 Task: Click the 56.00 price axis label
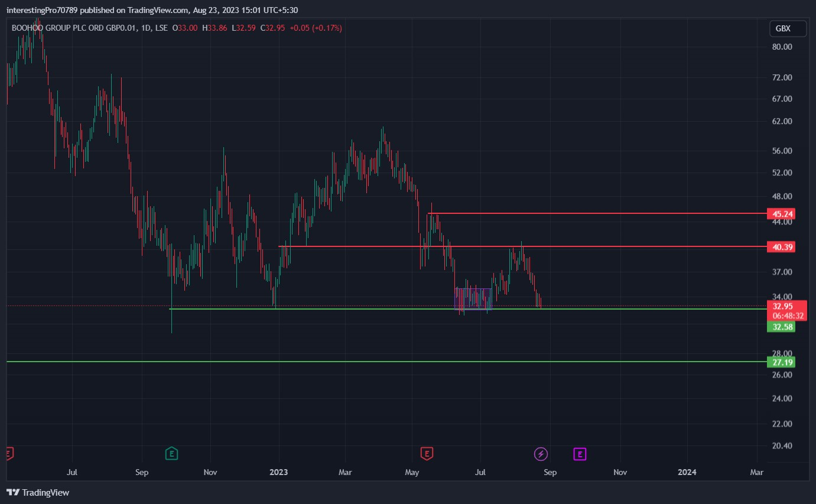pos(782,151)
